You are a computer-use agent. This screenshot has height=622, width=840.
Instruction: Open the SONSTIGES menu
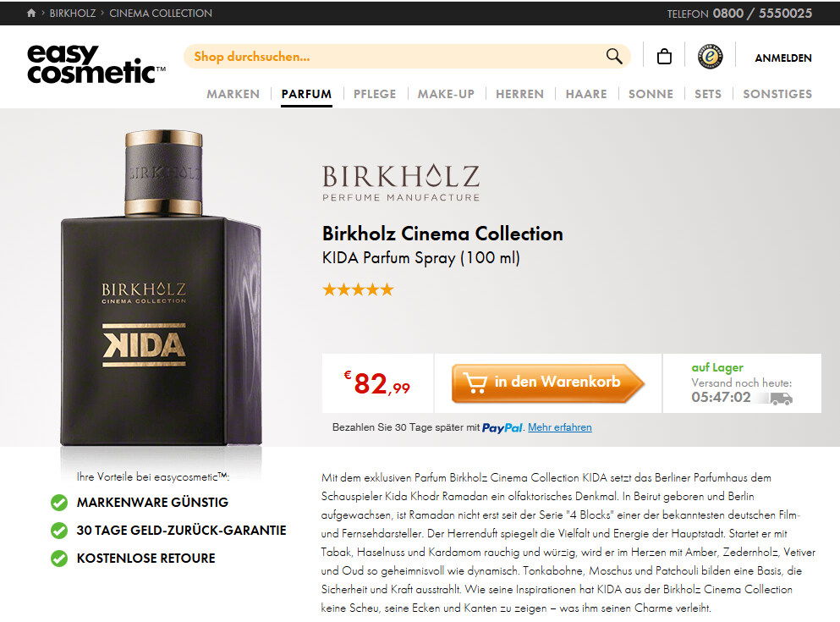coord(777,94)
